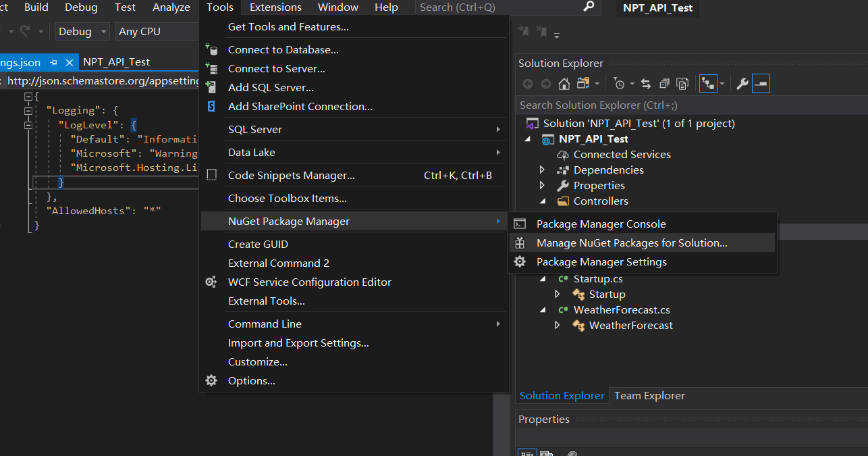The width and height of the screenshot is (868, 456).
Task: Click the Package Manager Settings gear icon
Action: [520, 261]
